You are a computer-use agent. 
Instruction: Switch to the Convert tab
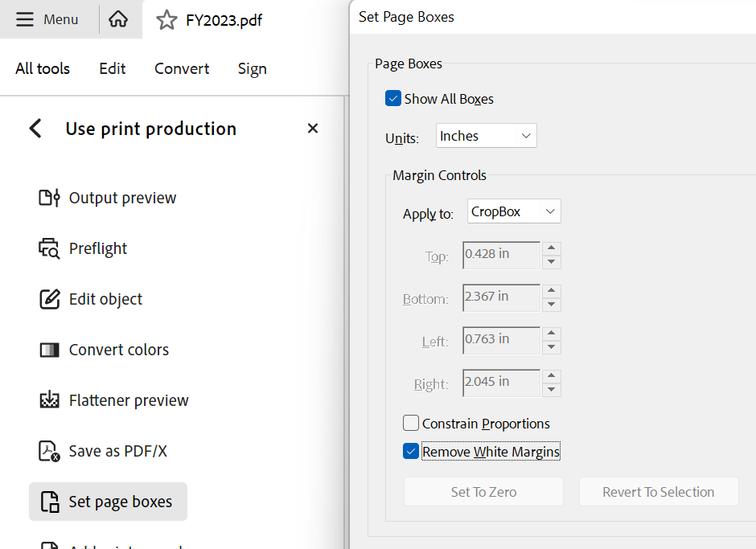point(182,69)
